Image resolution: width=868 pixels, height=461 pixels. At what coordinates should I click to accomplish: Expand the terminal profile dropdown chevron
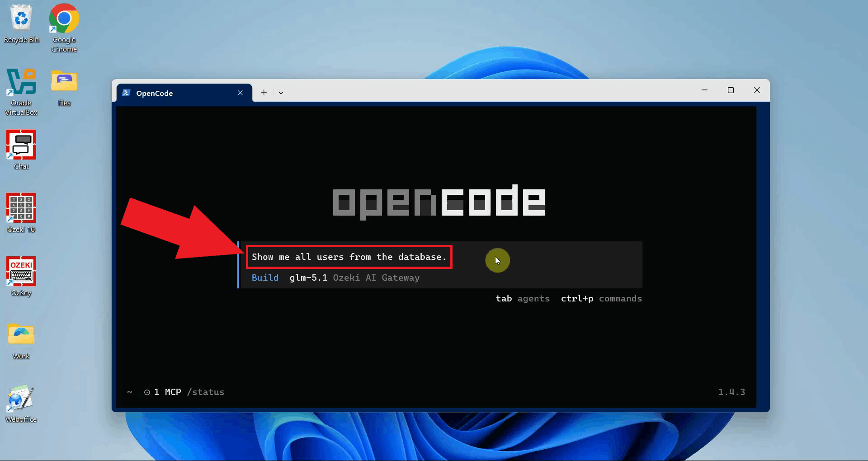(281, 93)
